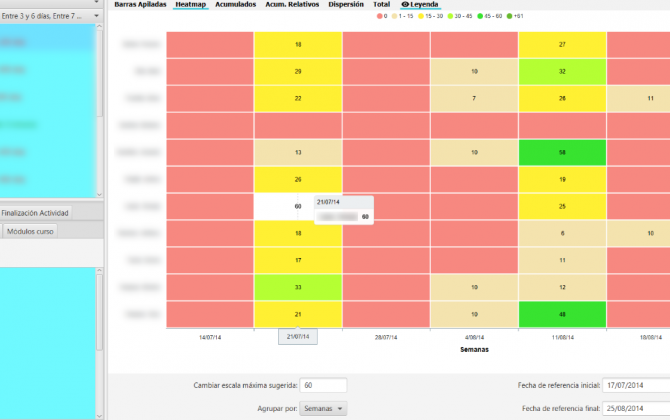This screenshot has height=420, width=670.
Task: Select the heatmap cell with value 29
Action: (x=298, y=71)
